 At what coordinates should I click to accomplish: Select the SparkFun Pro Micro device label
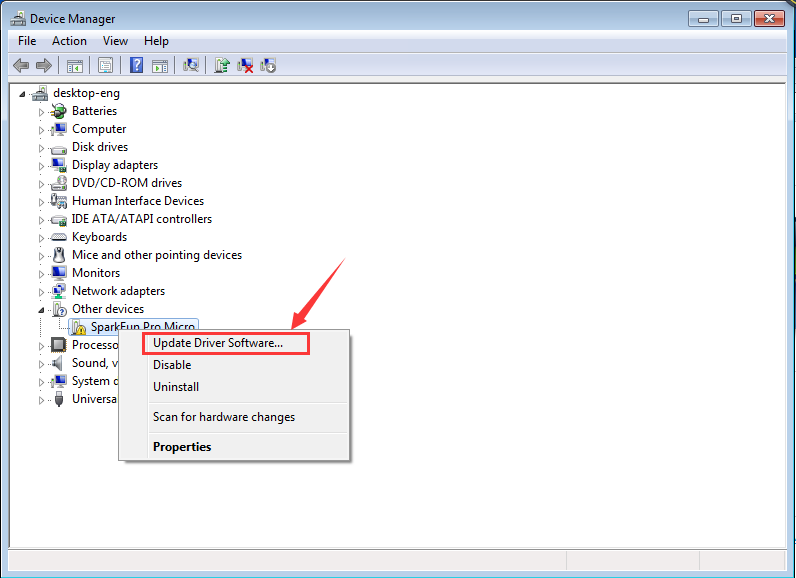click(143, 327)
